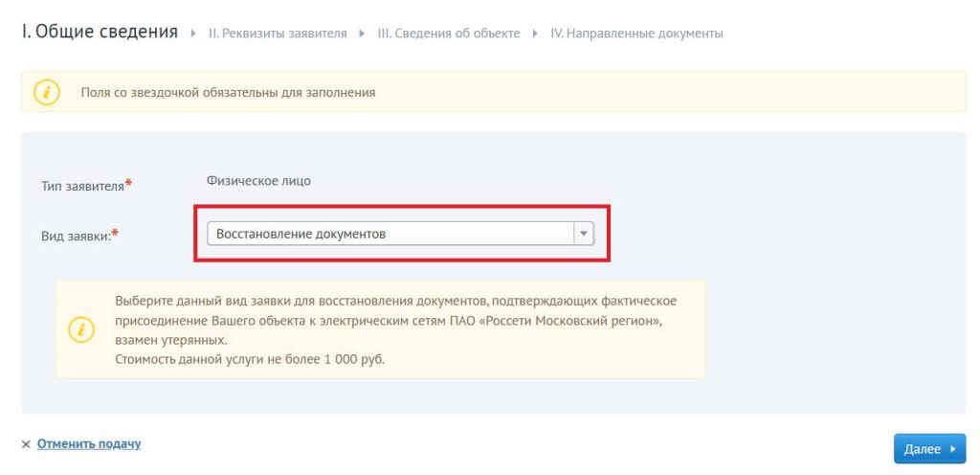This screenshot has height=475, width=980.
Task: Click the X icon beside Отменить подачу
Action: tap(26, 444)
